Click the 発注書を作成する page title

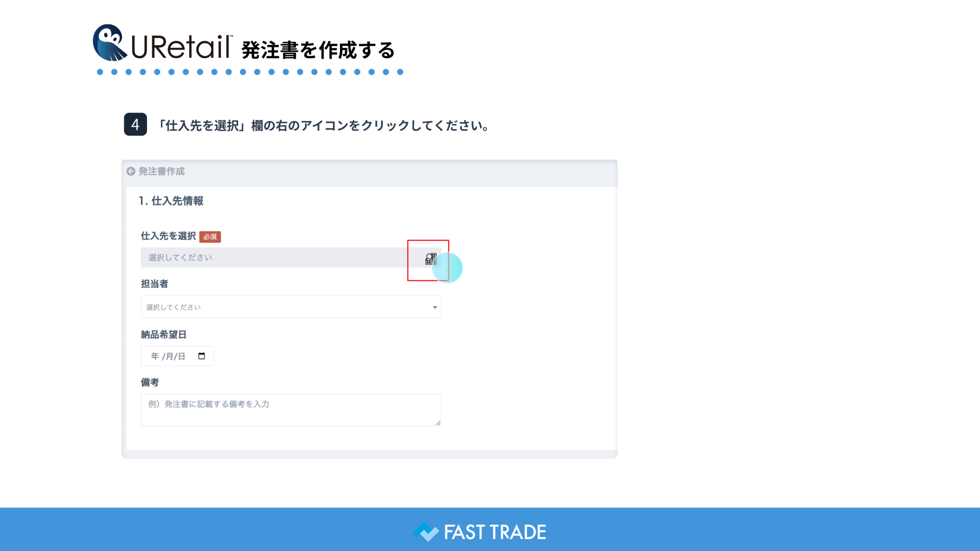coord(318,51)
